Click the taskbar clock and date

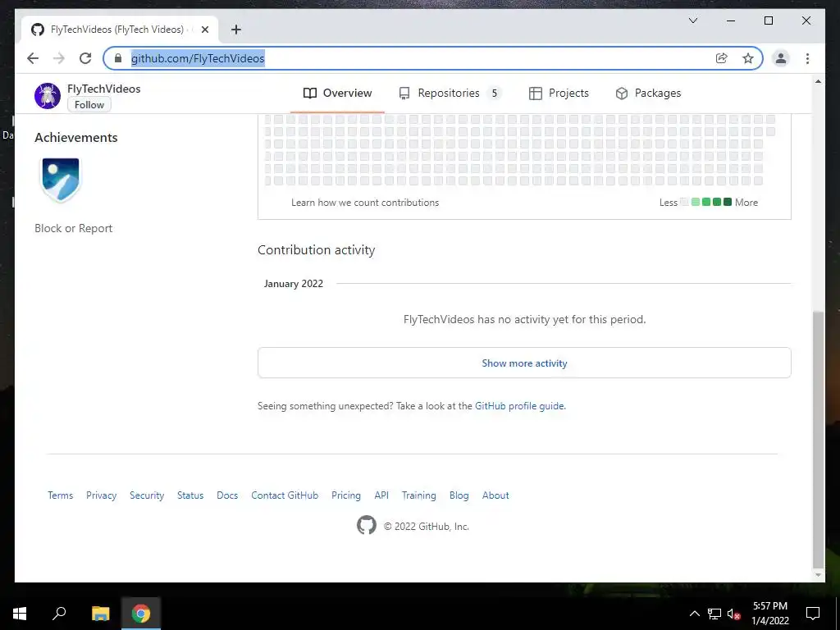click(x=770, y=614)
